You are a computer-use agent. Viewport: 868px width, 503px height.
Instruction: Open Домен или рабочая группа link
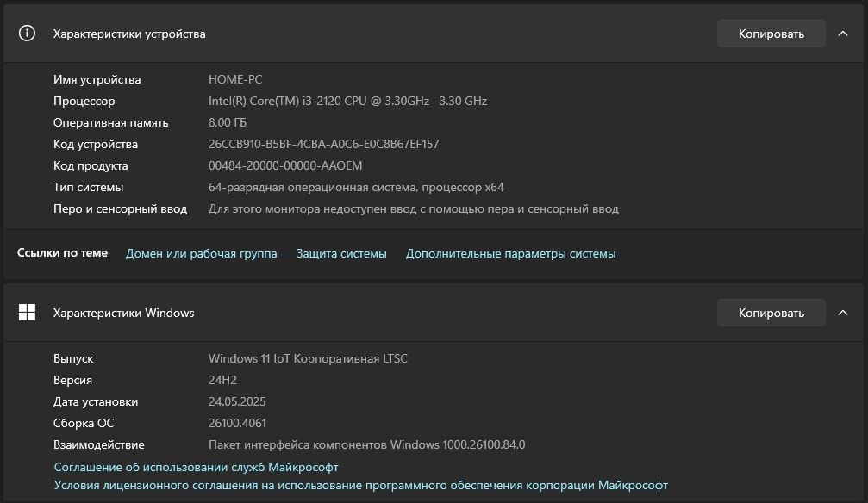pos(201,253)
